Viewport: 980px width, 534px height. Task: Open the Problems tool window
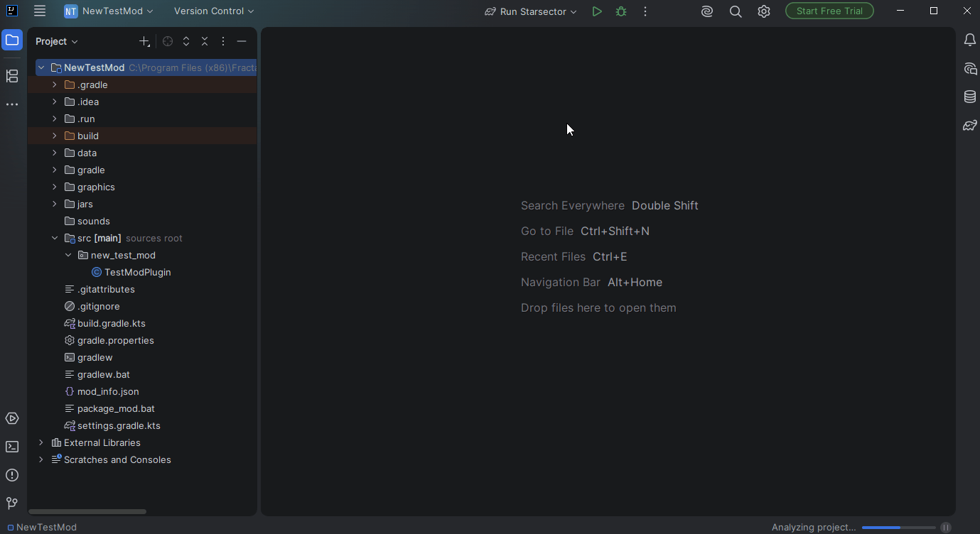pyautogui.click(x=12, y=475)
